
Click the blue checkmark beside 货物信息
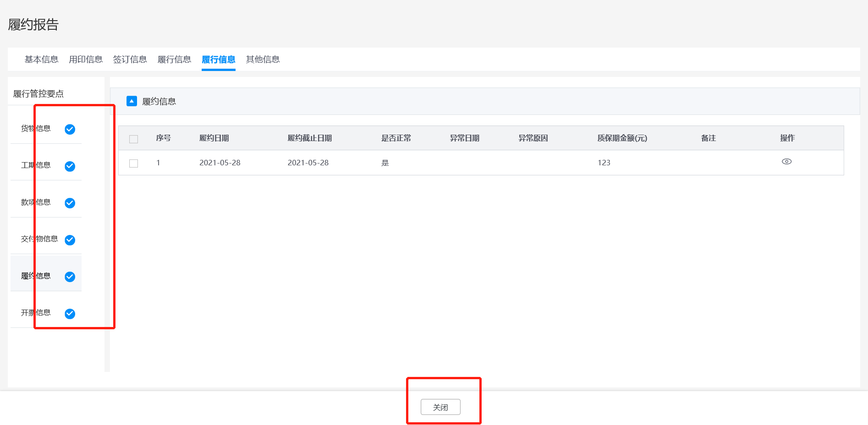pyautogui.click(x=70, y=129)
